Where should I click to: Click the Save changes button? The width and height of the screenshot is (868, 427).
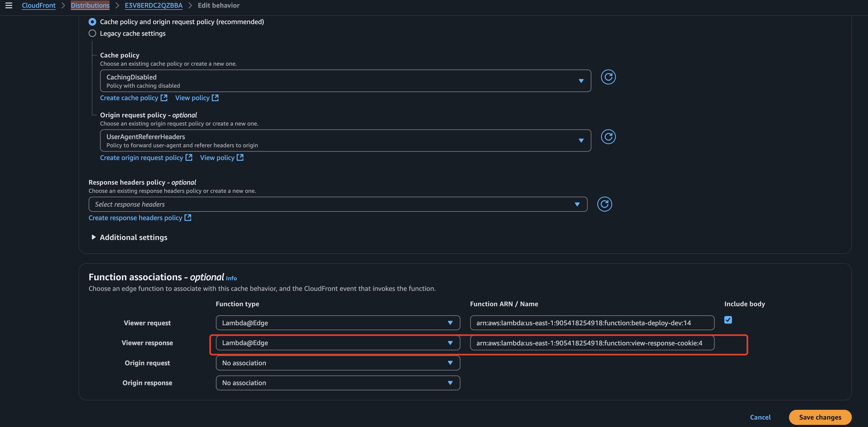pyautogui.click(x=820, y=417)
